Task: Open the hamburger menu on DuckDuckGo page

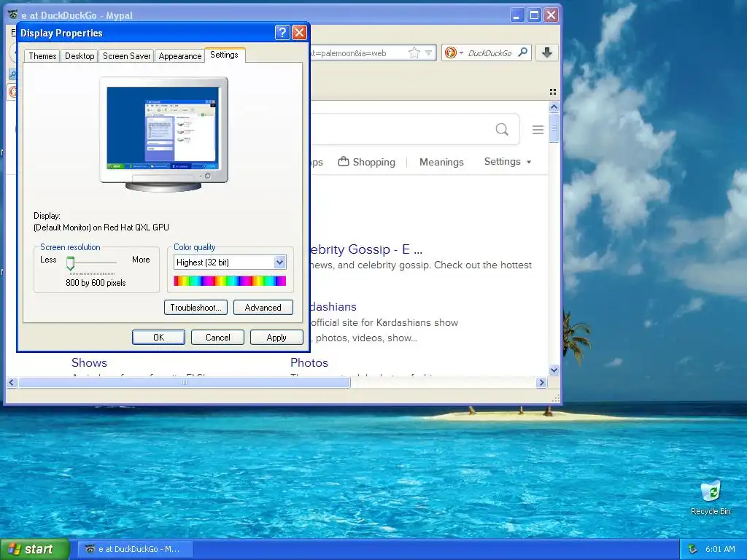Action: click(538, 130)
